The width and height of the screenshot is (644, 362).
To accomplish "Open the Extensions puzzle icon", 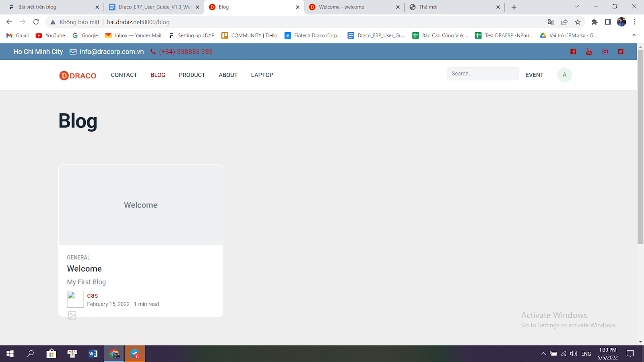I will click(594, 22).
